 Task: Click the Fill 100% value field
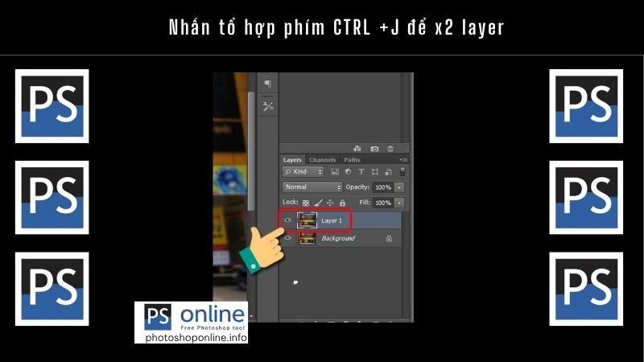[x=383, y=203]
